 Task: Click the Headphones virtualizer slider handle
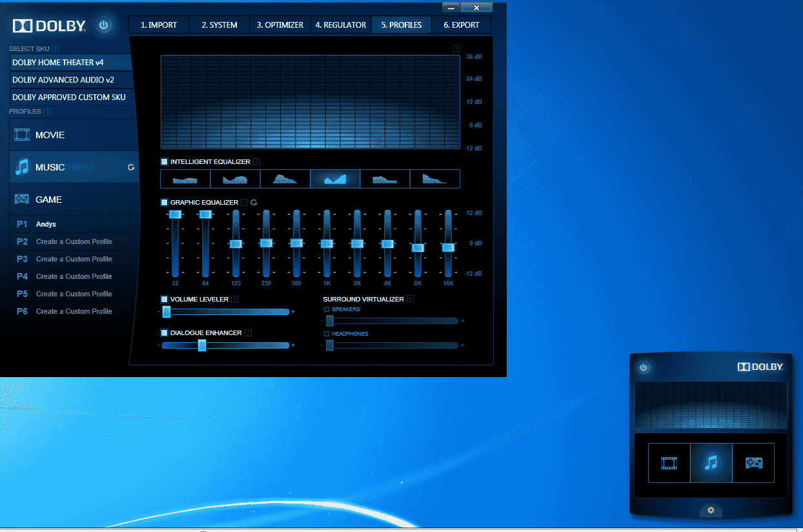[x=329, y=345]
